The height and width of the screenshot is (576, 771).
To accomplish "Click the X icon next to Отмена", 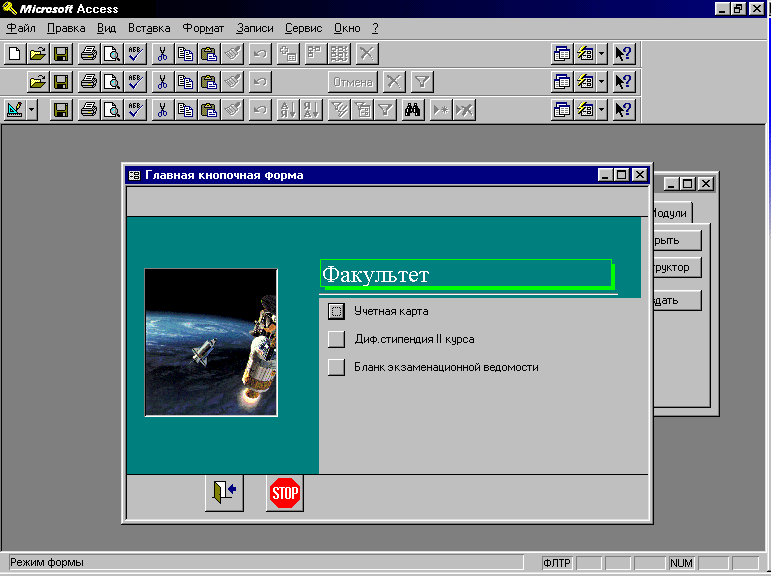I will point(394,82).
